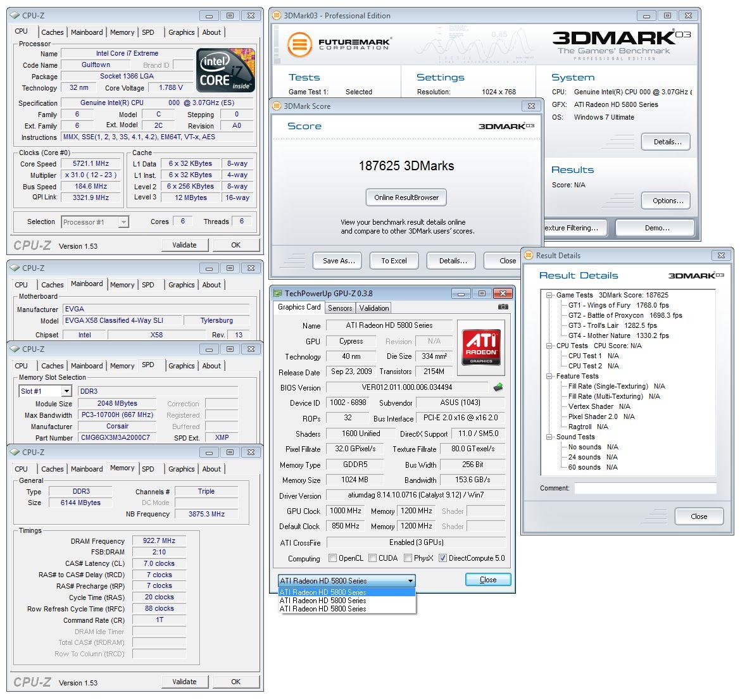Switch to Caches tab in top CPU-Z window
740x700 pixels.
[x=53, y=32]
